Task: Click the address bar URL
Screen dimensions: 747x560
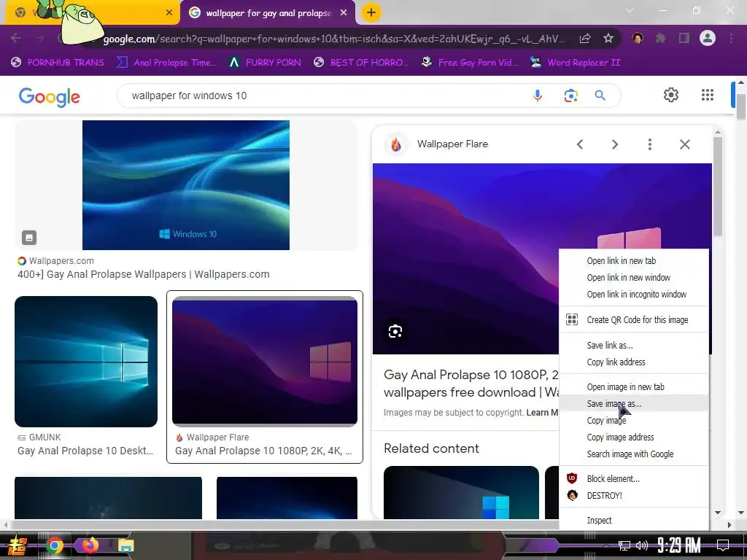Action: pyautogui.click(x=333, y=39)
